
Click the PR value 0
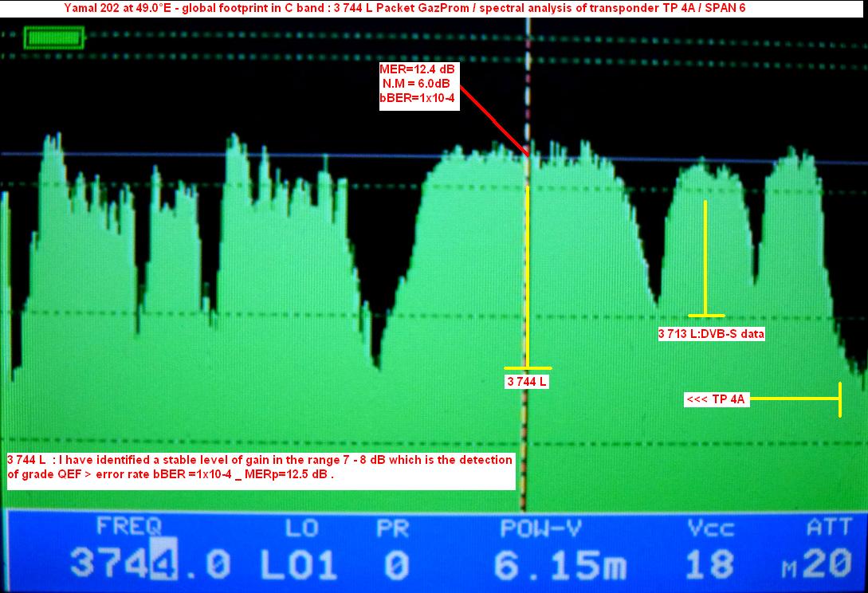click(395, 564)
